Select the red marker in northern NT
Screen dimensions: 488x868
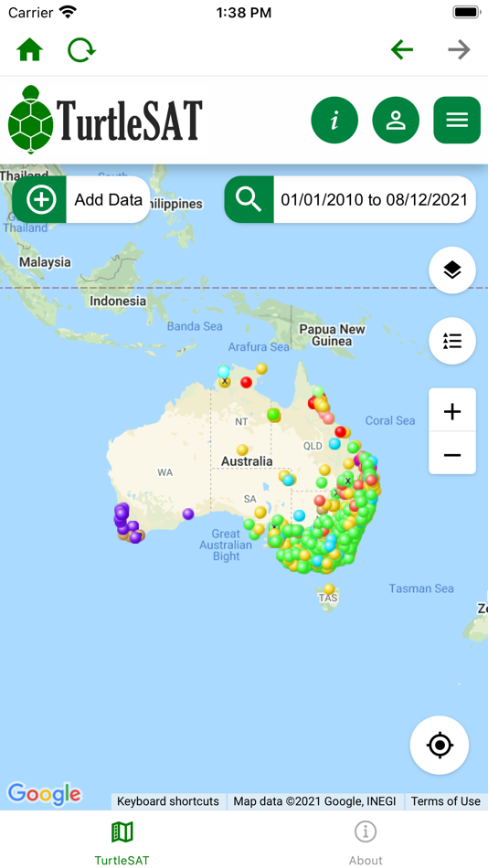(246, 382)
